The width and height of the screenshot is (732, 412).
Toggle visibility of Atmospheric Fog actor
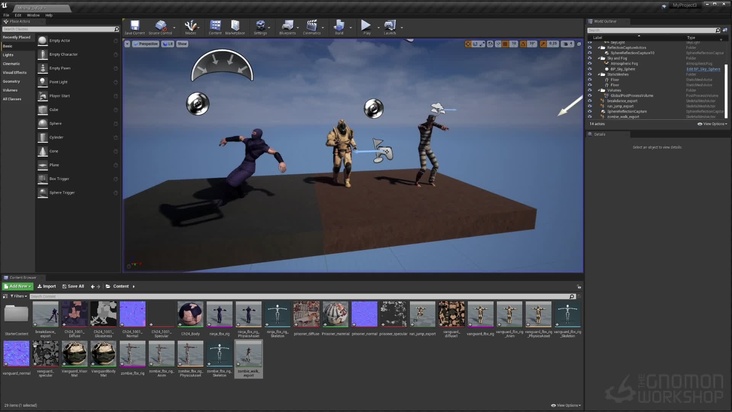589,63
